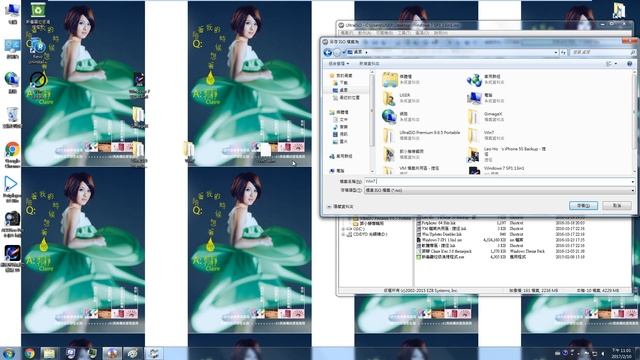This screenshot has width=640, height=360.
Task: Click the Save (存檔) button
Action: (583, 206)
